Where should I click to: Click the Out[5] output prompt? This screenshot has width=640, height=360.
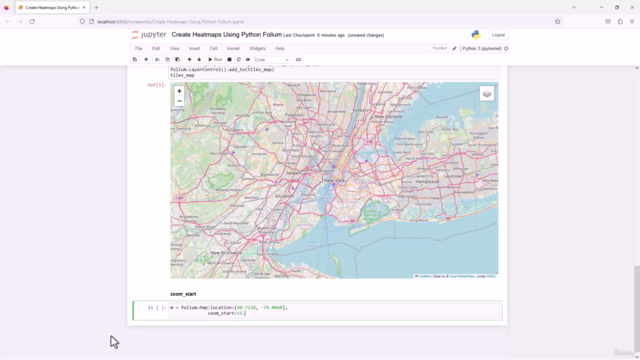click(x=157, y=85)
